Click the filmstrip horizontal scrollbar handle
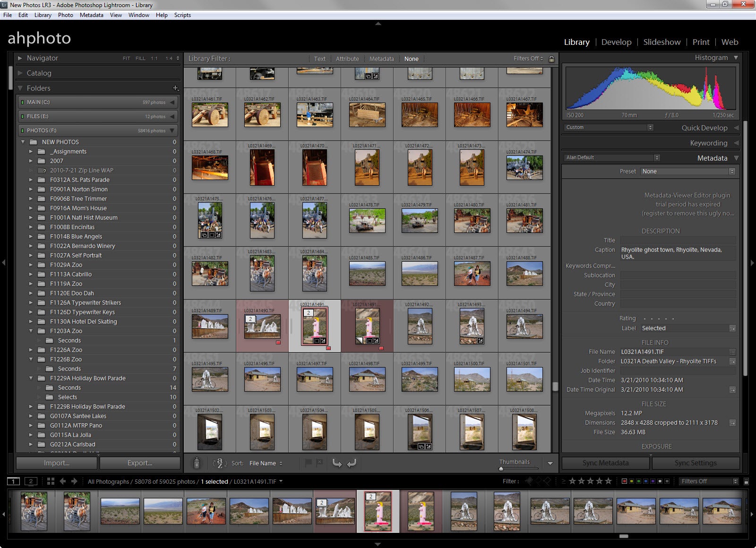This screenshot has height=548, width=756. click(624, 536)
